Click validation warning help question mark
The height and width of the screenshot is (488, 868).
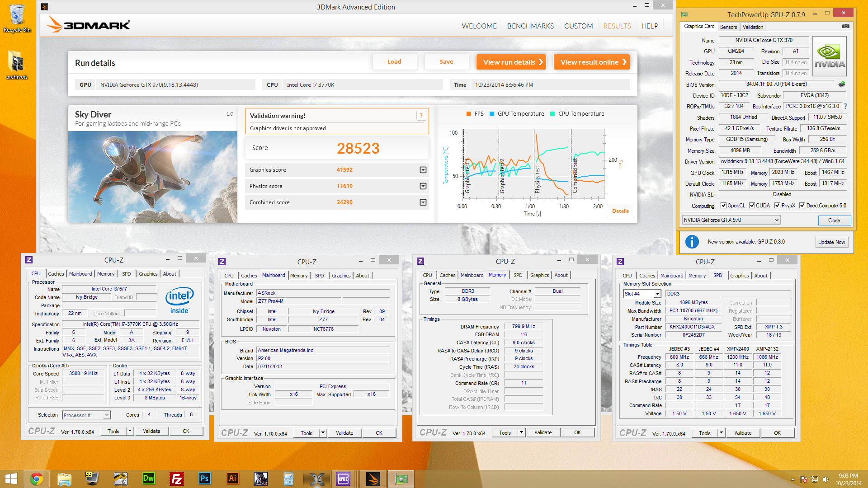coord(421,116)
